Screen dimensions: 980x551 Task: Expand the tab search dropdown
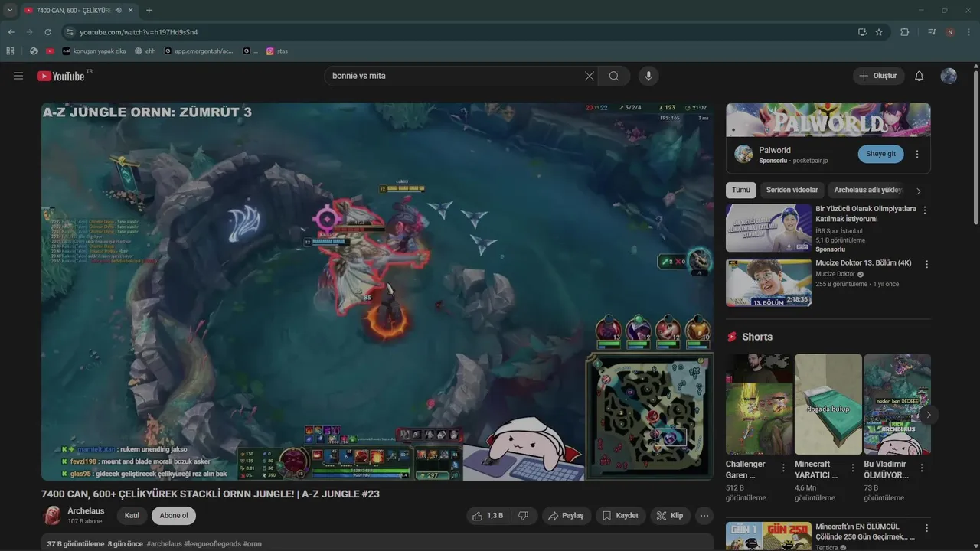pyautogui.click(x=10, y=10)
